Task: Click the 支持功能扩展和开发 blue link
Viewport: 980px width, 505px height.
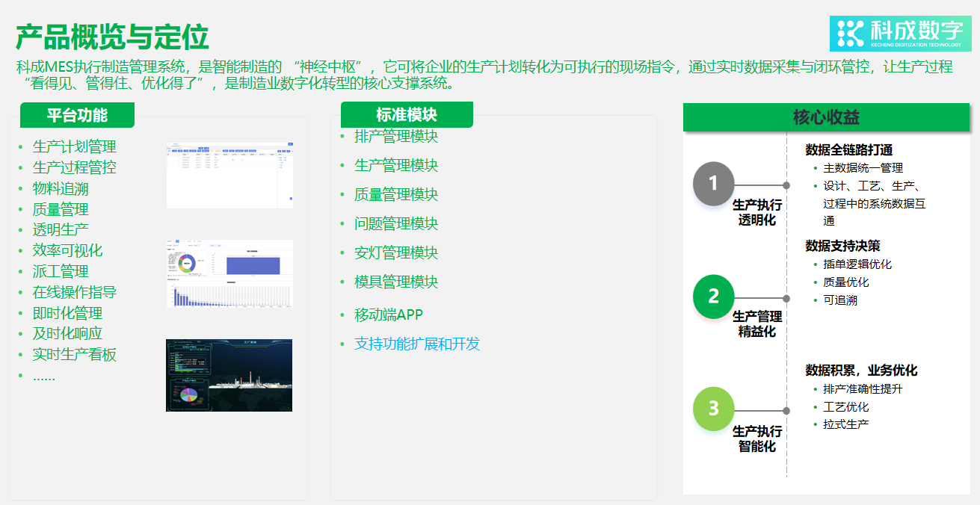Action: (x=416, y=344)
